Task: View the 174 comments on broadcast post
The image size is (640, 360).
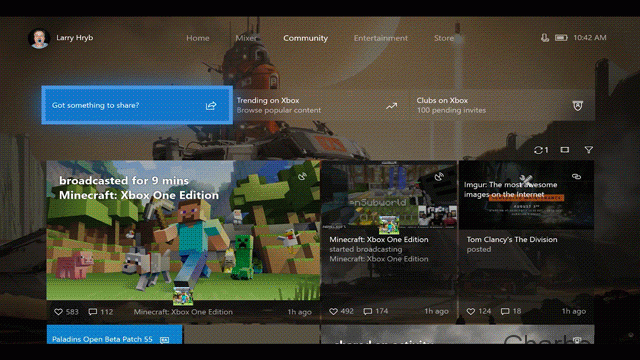Action: tap(376, 311)
